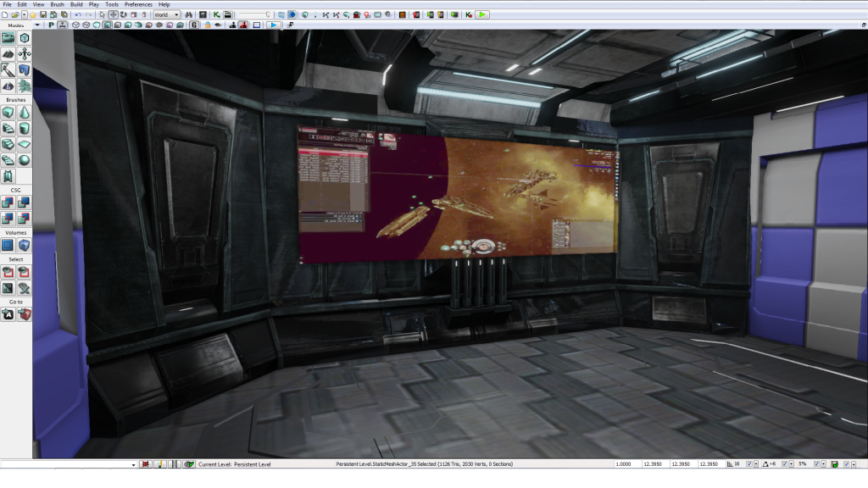
Task: Select geometry mode cube icon
Action: point(24,37)
